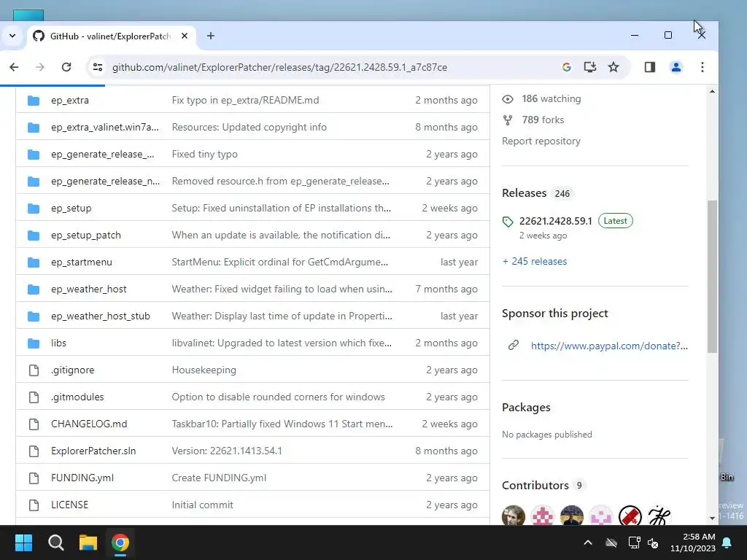Click the muted volume tray icon

click(653, 542)
